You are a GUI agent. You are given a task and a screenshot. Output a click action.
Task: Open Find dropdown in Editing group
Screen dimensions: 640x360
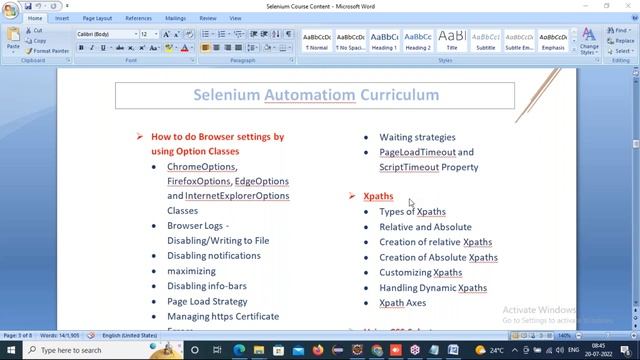[620, 31]
